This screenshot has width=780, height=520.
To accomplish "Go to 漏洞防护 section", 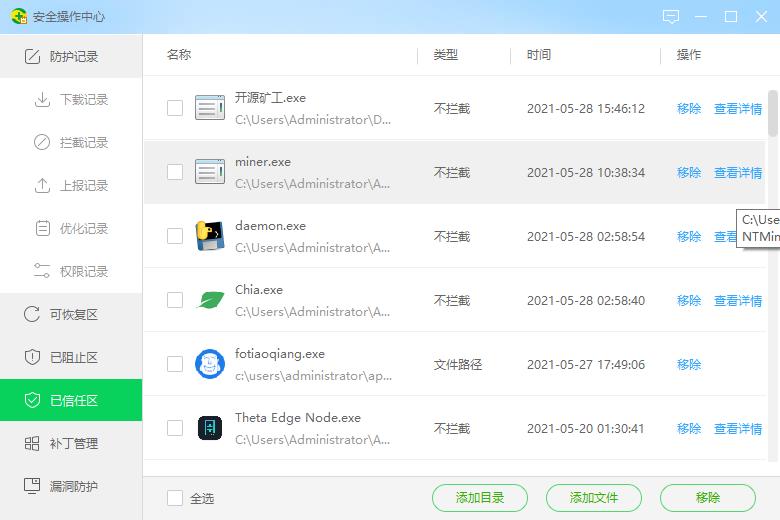I will (71, 486).
